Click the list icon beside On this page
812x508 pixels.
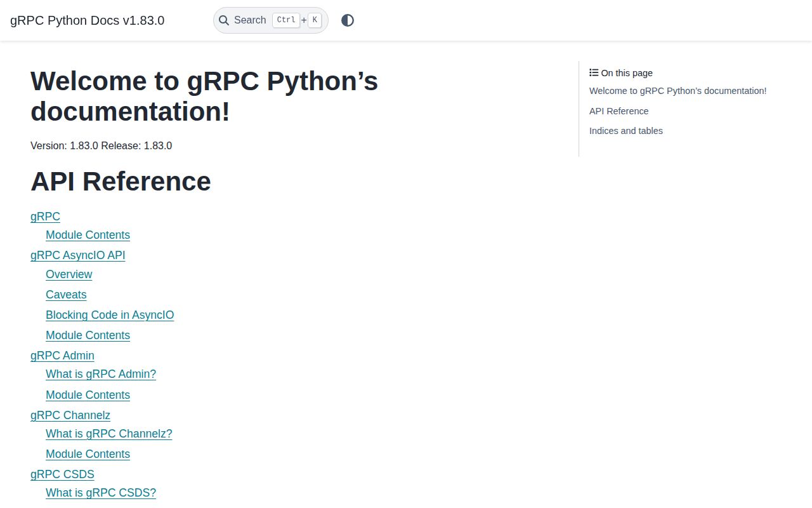pyautogui.click(x=594, y=72)
